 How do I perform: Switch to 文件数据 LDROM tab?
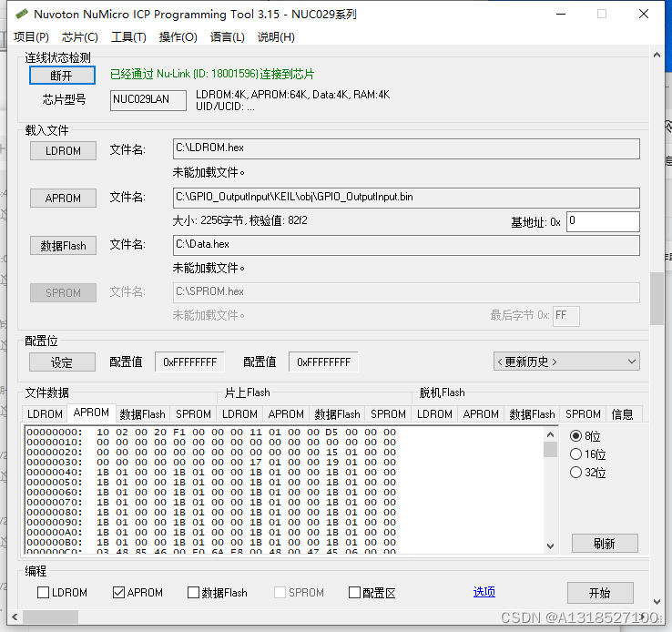[x=45, y=414]
